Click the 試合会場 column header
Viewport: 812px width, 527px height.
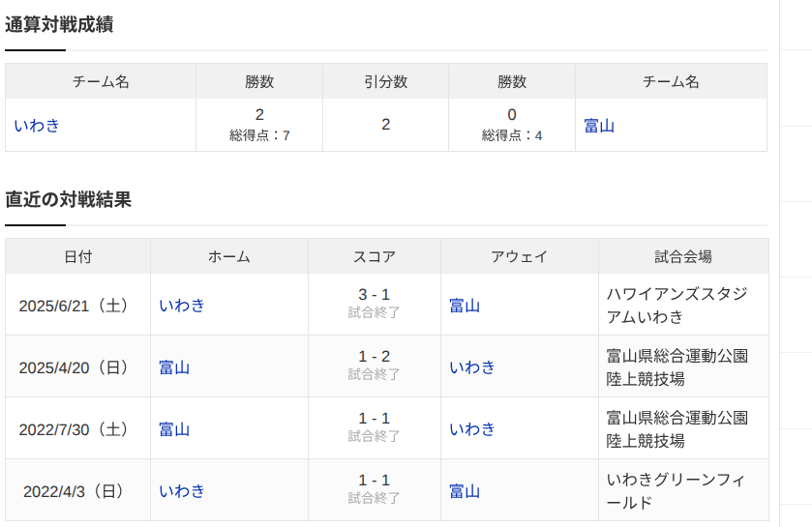pos(683,256)
